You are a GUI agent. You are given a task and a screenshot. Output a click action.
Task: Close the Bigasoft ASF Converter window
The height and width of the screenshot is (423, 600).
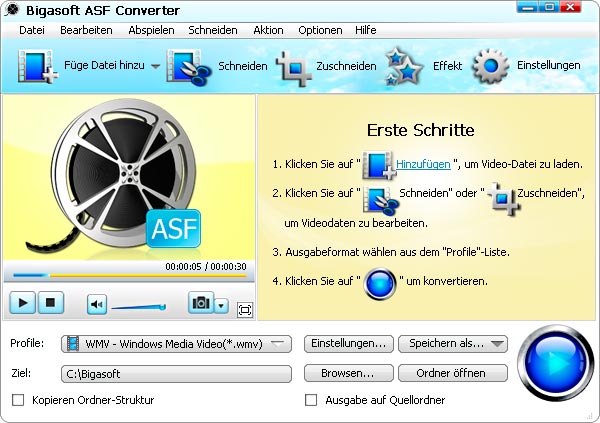point(571,7)
